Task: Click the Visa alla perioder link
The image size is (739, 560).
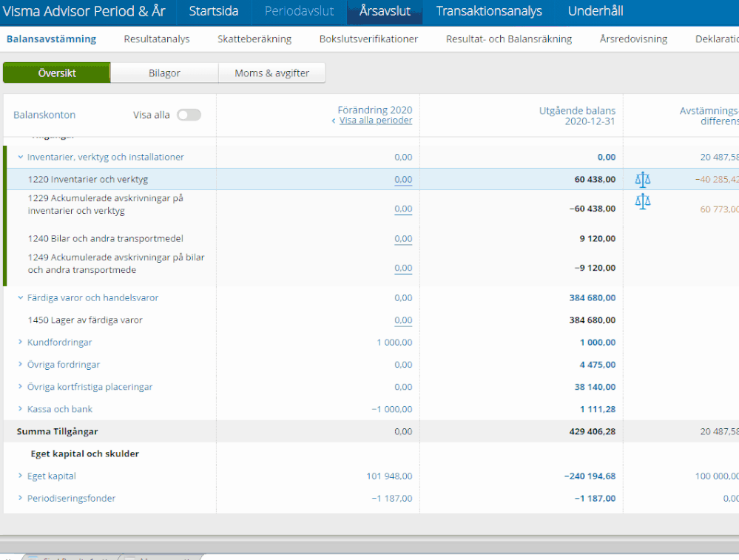Action: (375, 121)
